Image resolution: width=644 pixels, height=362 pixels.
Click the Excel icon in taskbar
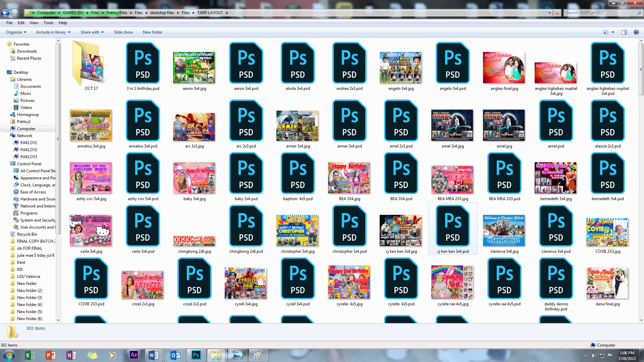coord(30,355)
